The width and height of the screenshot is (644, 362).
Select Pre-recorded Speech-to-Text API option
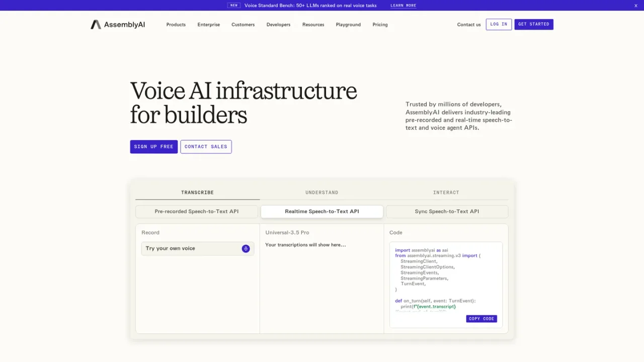point(197,212)
